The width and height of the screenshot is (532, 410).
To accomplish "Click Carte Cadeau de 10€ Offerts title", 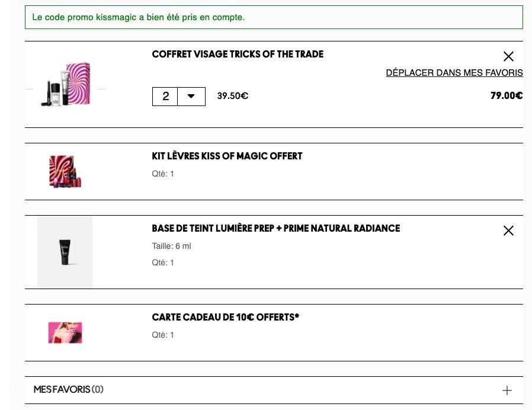I will pos(226,318).
